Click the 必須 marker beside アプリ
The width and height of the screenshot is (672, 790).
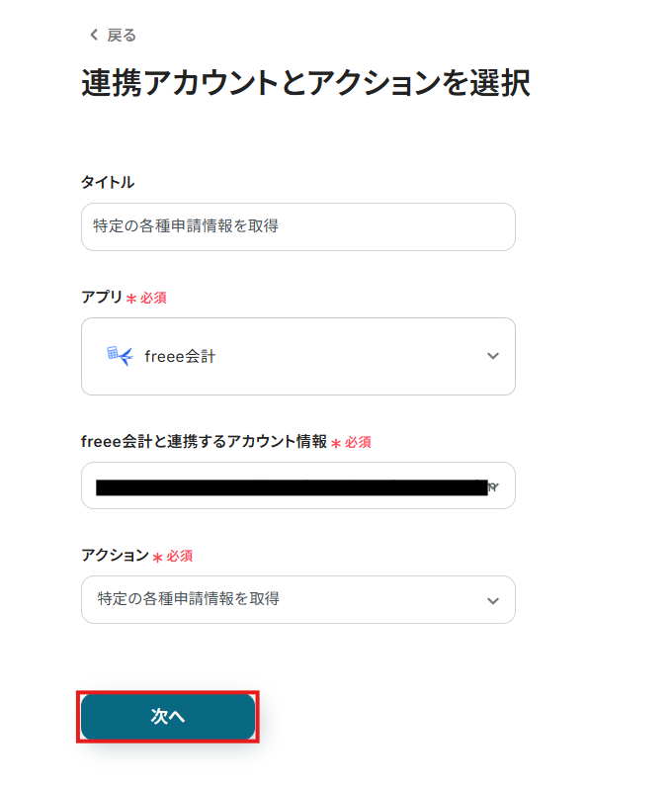(153, 298)
